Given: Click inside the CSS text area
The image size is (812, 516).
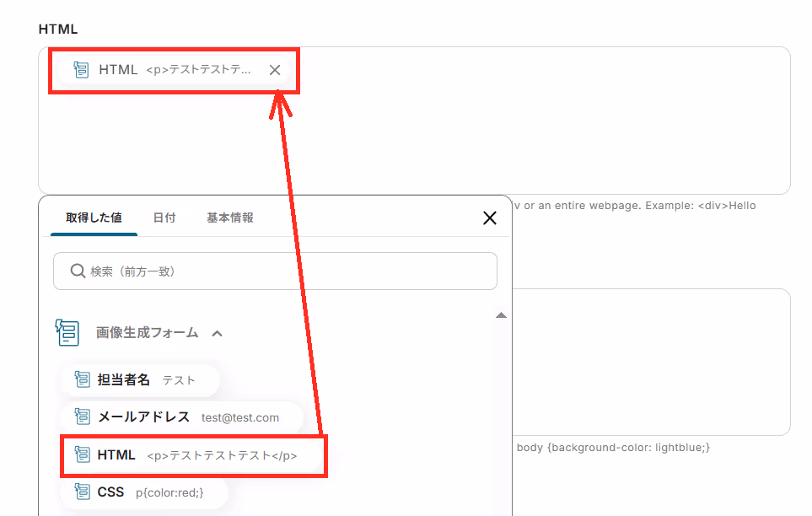Looking at the screenshot, I should tap(652, 362).
